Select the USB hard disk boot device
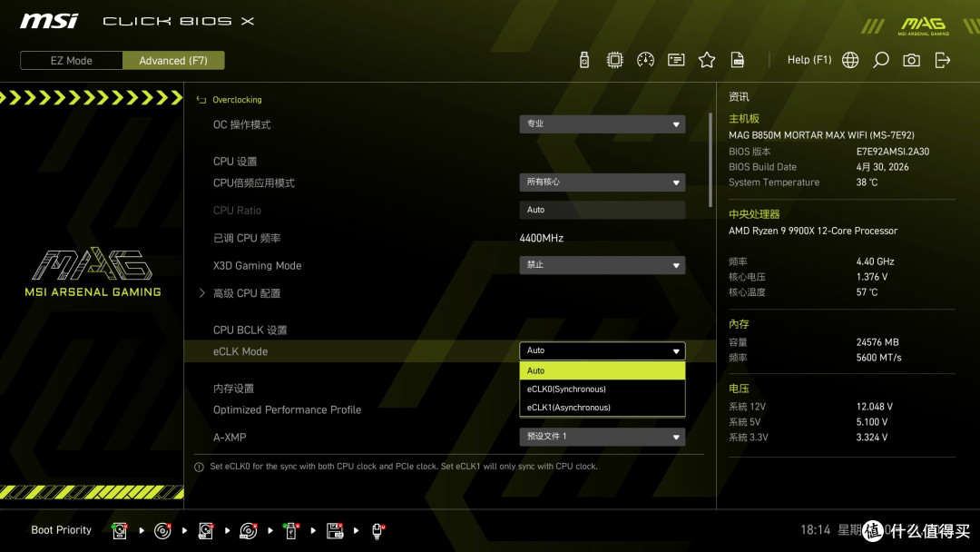 (x=206, y=531)
